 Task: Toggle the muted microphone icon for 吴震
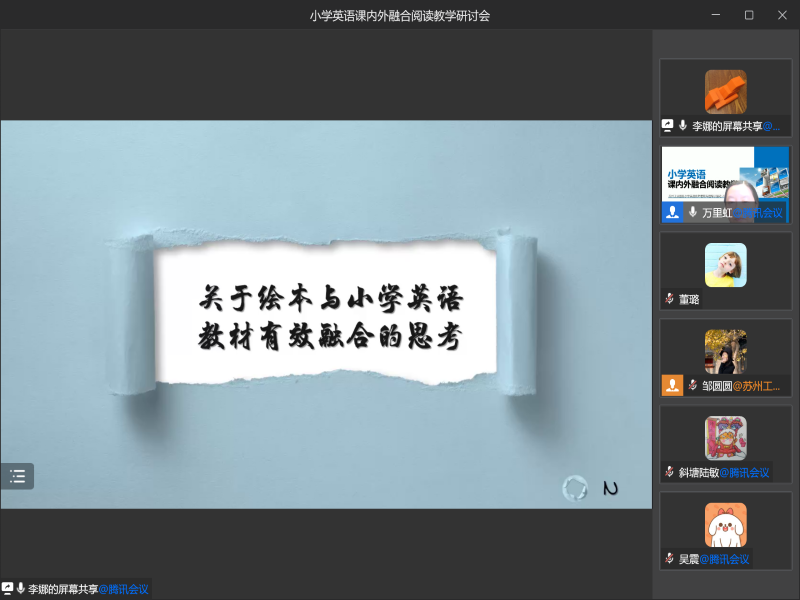point(669,558)
